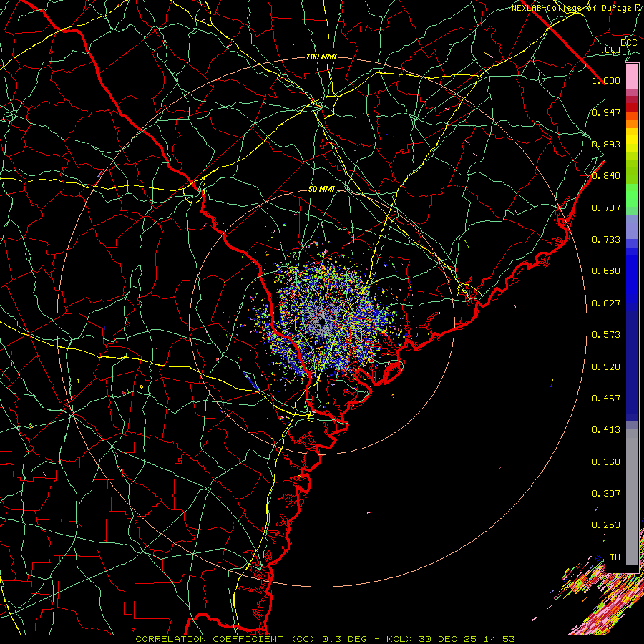Click the radar site center in the clutter
644x644 pixels.
[x=322, y=321]
